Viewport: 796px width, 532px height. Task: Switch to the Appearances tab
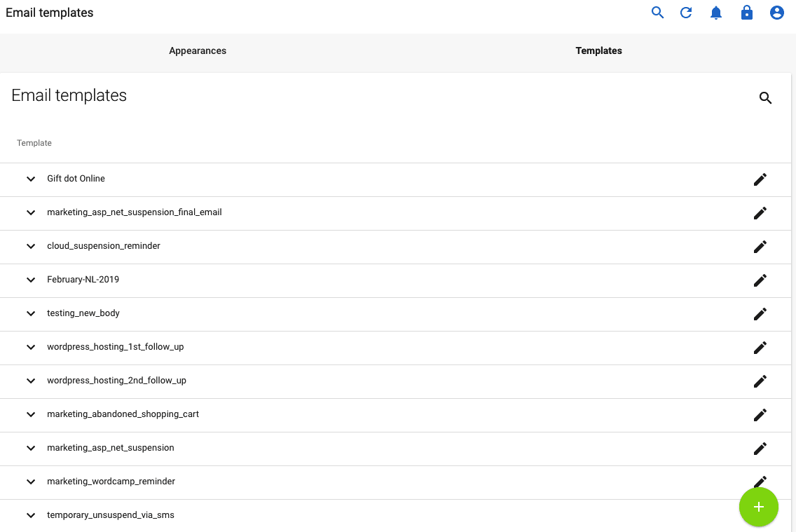[x=197, y=50]
